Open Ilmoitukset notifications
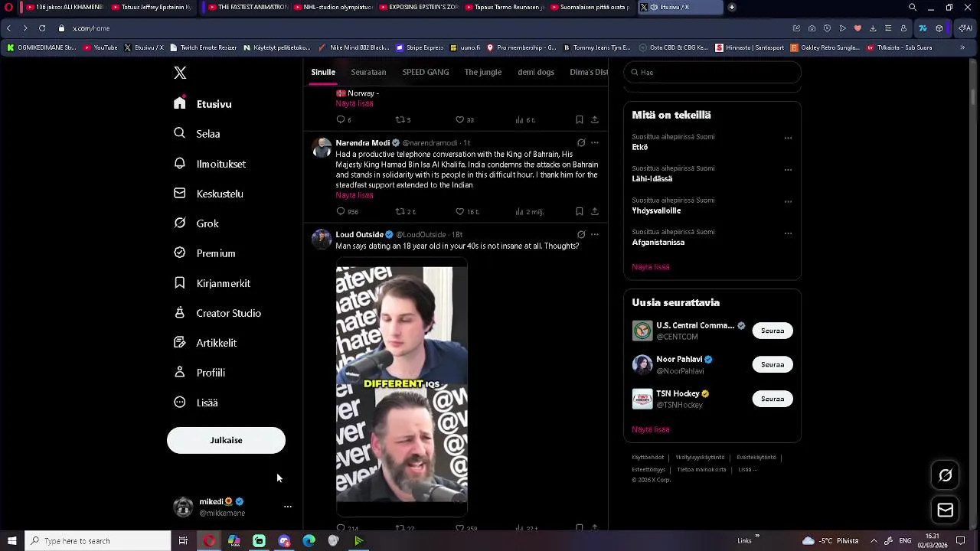The width and height of the screenshot is (980, 551). tap(210, 164)
